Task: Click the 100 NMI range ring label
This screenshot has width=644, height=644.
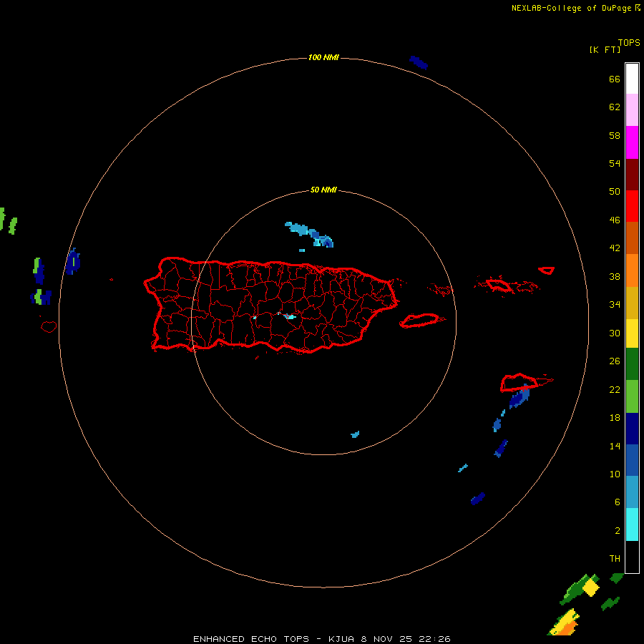Action: (x=323, y=57)
